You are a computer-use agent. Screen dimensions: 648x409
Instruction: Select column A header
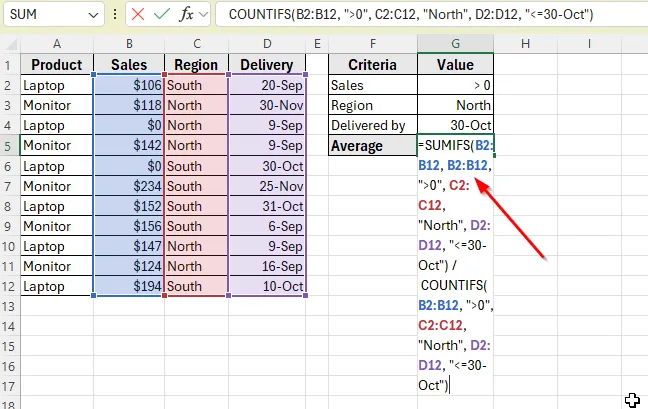(x=57, y=43)
